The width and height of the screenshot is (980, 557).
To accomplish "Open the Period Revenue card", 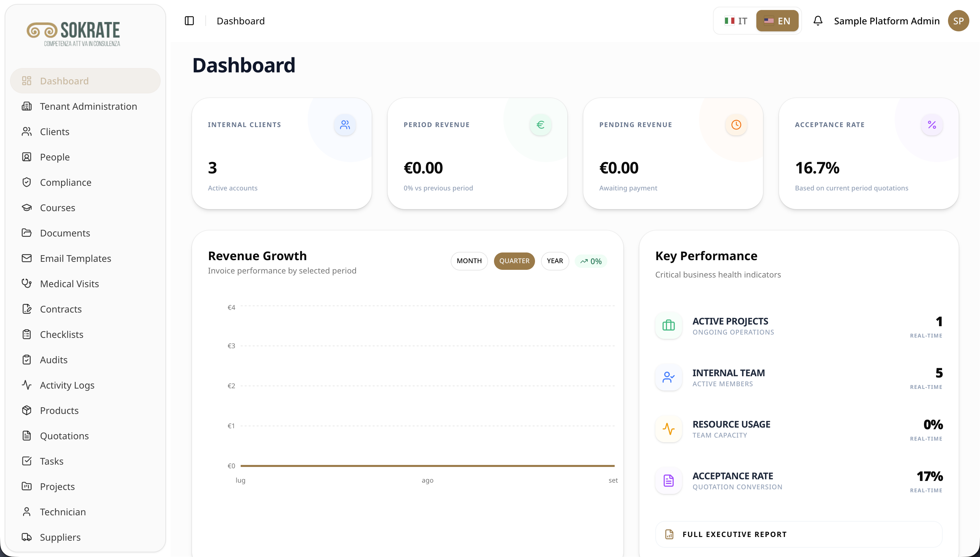I will pyautogui.click(x=477, y=153).
